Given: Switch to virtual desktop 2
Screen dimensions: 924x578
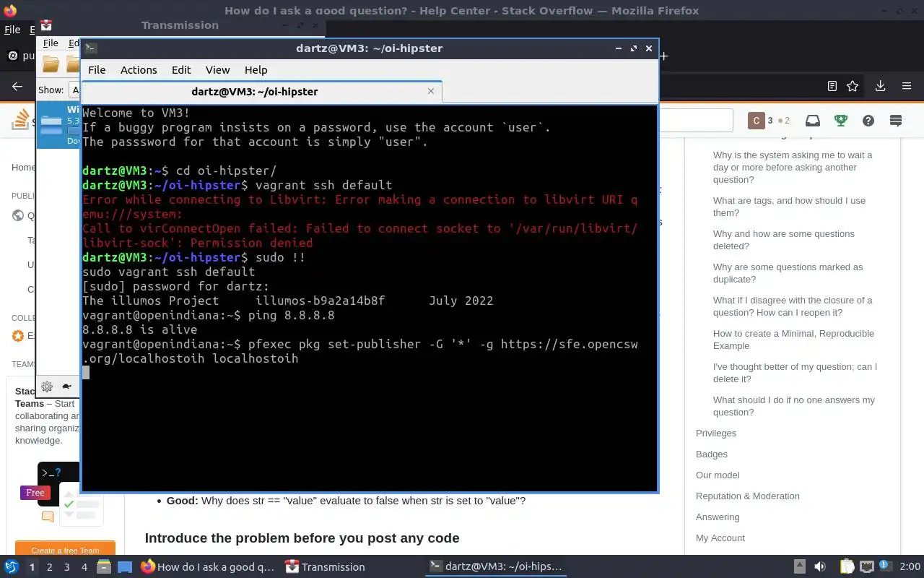Looking at the screenshot, I should pyautogui.click(x=49, y=567).
